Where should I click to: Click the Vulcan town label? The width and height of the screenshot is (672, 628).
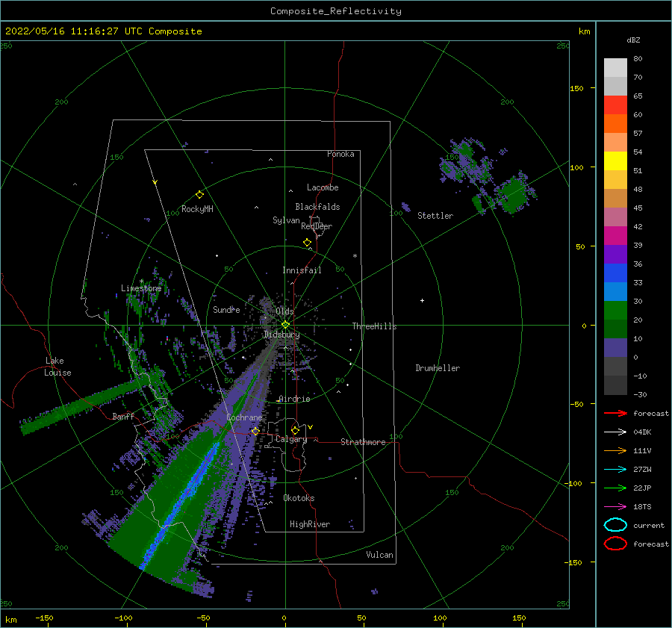pos(379,555)
